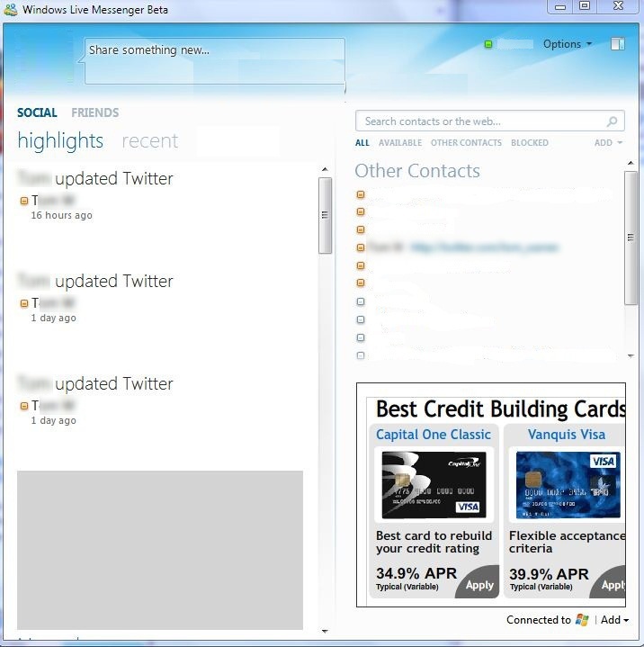Viewport: 644px width, 647px height.
Task: Click the Share something new text box
Action: (215, 61)
